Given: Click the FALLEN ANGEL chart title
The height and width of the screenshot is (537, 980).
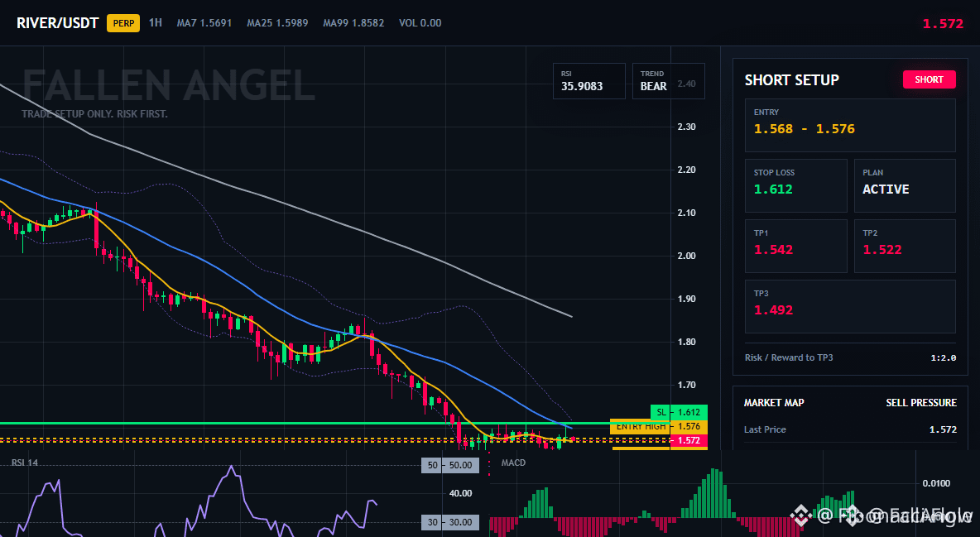Looking at the screenshot, I should (169, 85).
